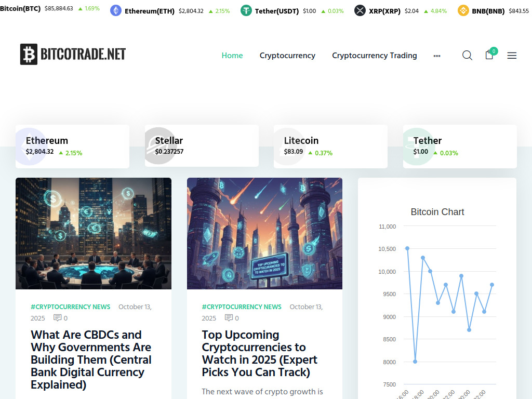Open the shopping cart icon
This screenshot has width=532, height=399.
coord(489,56)
